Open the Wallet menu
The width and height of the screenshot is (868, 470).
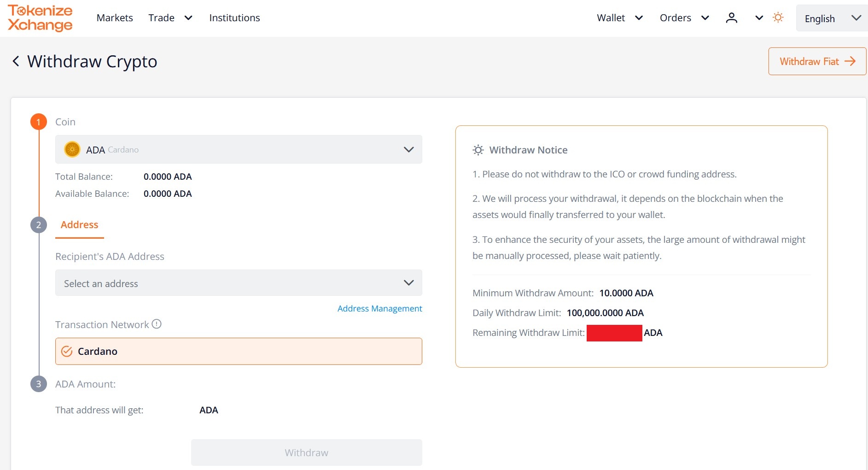(611, 18)
